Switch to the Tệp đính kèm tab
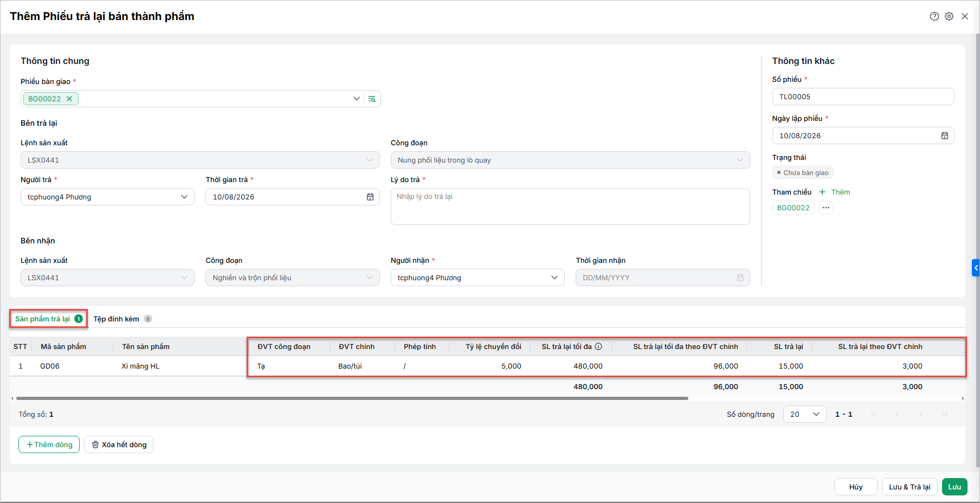Viewport: 980px width, 503px height. (122, 319)
